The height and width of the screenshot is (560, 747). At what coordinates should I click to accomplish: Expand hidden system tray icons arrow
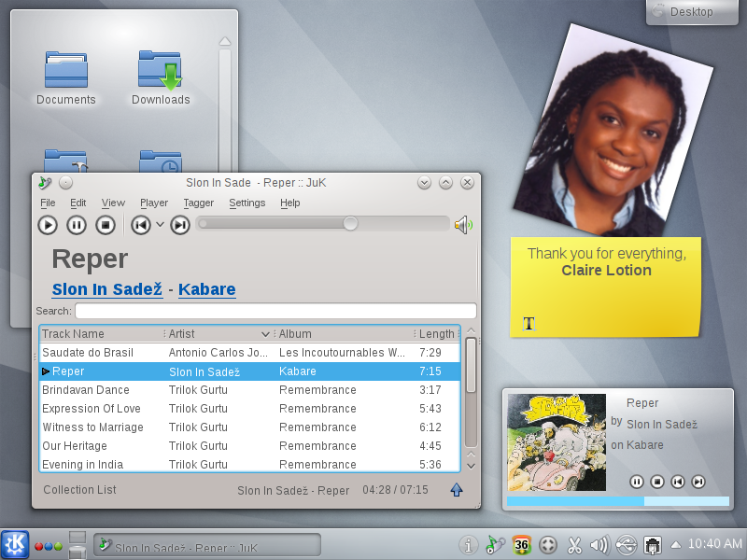pos(675,544)
